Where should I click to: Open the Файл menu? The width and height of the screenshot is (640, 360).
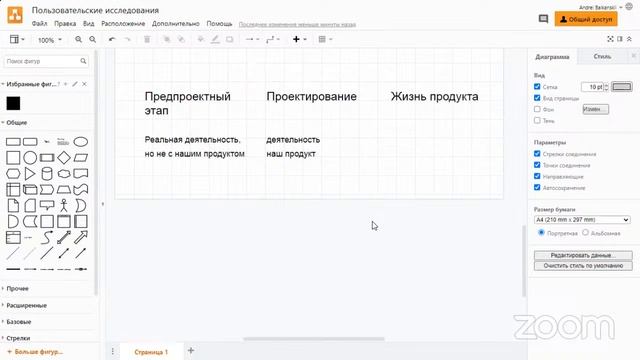tap(40, 24)
